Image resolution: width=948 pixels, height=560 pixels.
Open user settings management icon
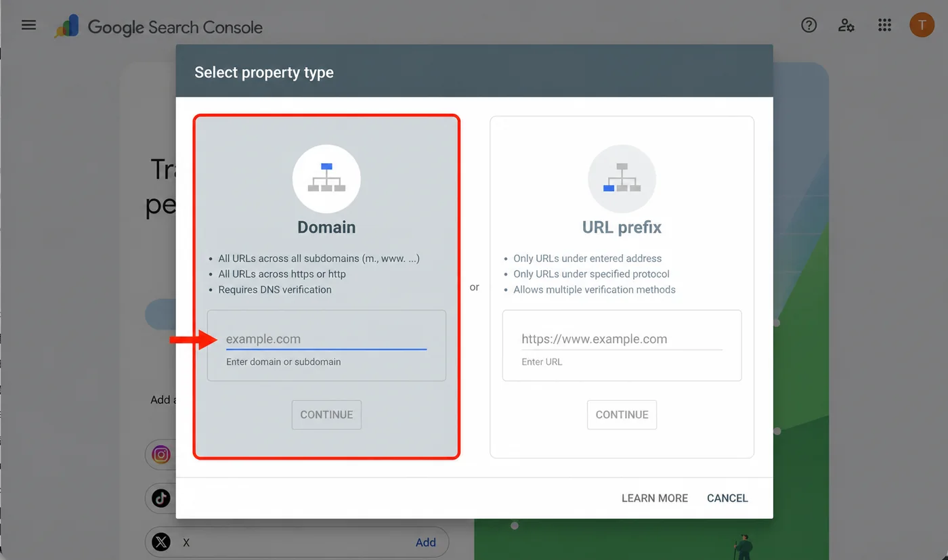pos(846,26)
